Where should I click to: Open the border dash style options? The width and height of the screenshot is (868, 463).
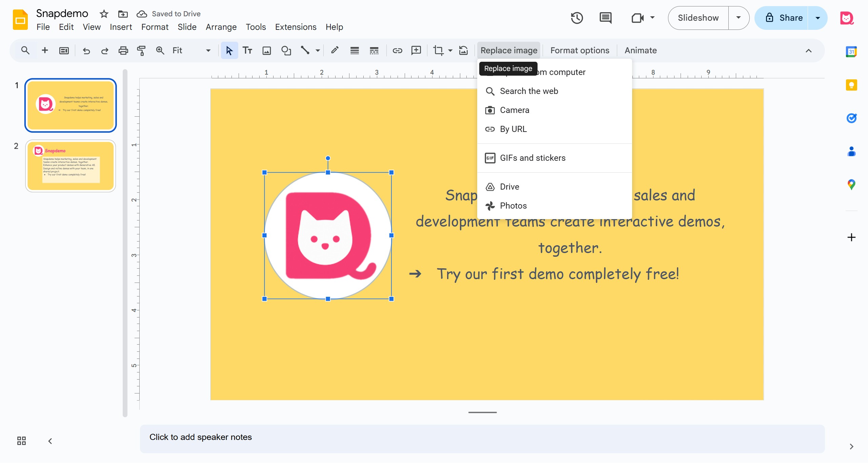pyautogui.click(x=374, y=51)
